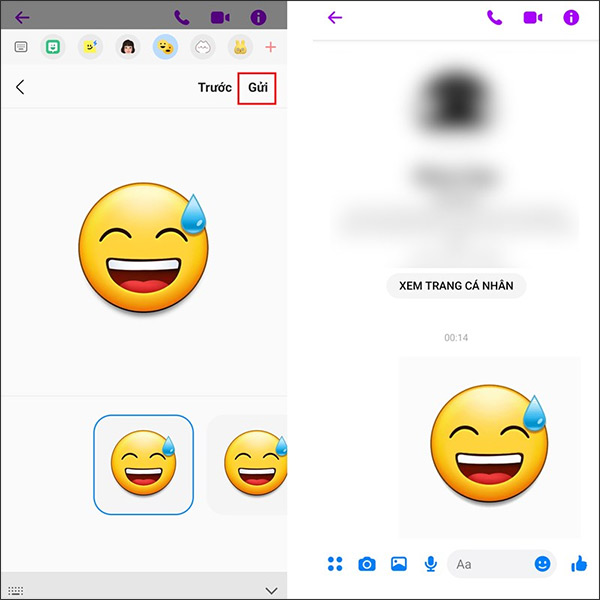Viewport: 600px width, 600px height.
Task: Select the blue-outlined emoji thumbnail
Action: tap(143, 465)
